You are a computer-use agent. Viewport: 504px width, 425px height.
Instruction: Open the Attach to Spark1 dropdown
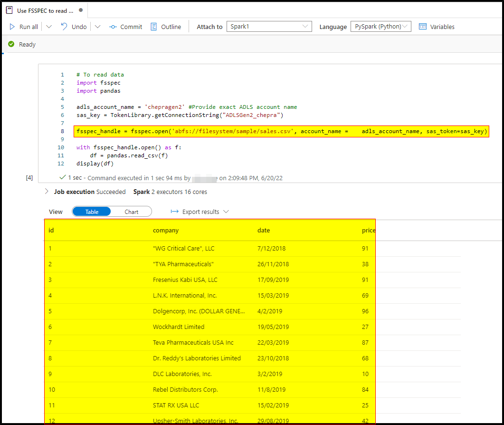(269, 26)
